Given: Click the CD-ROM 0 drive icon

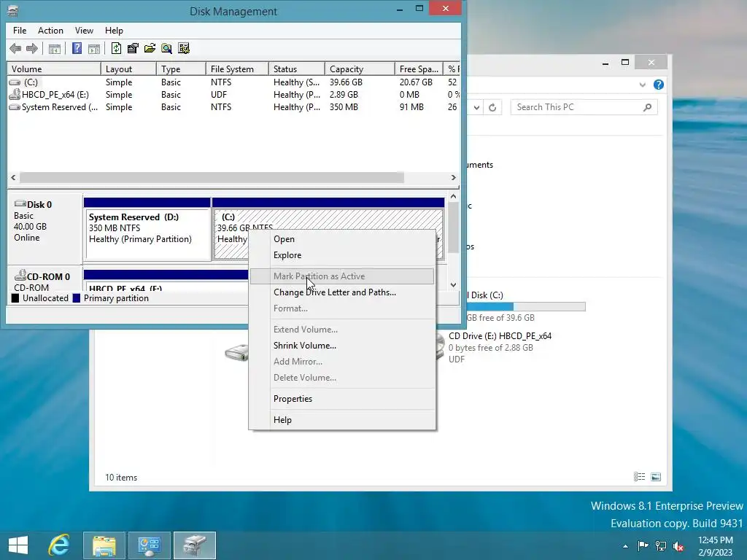Looking at the screenshot, I should click(x=20, y=275).
